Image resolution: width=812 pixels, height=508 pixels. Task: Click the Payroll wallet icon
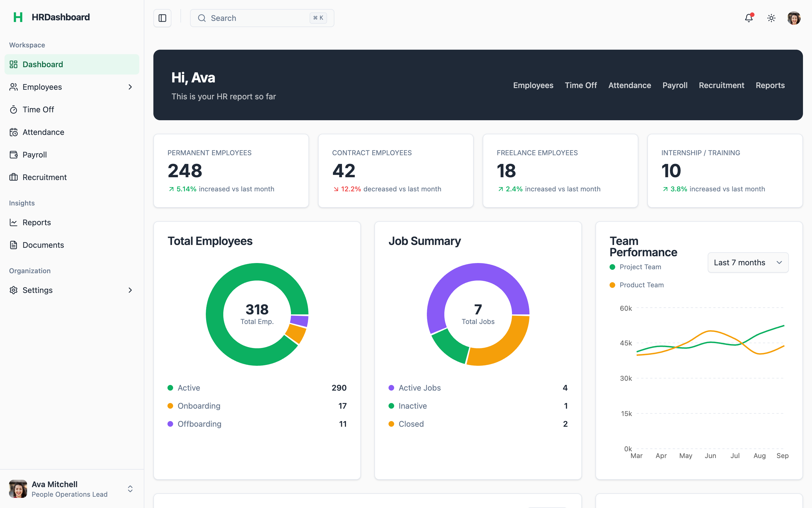point(14,155)
